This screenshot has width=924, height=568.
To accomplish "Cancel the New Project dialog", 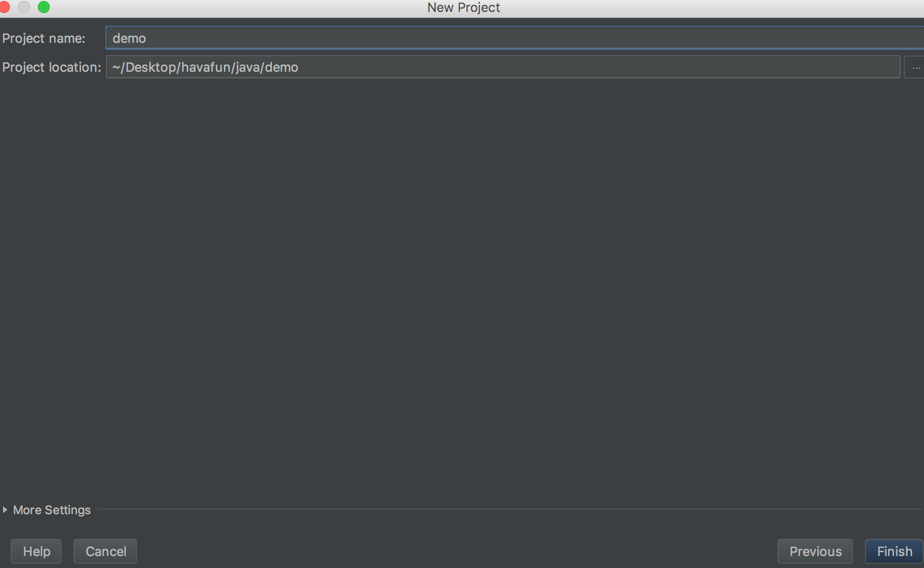I will (106, 551).
